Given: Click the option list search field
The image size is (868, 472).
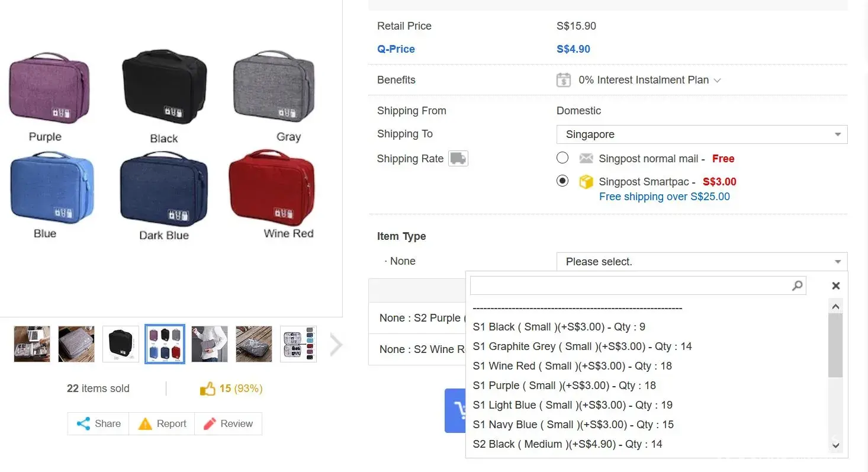Looking at the screenshot, I should point(631,285).
